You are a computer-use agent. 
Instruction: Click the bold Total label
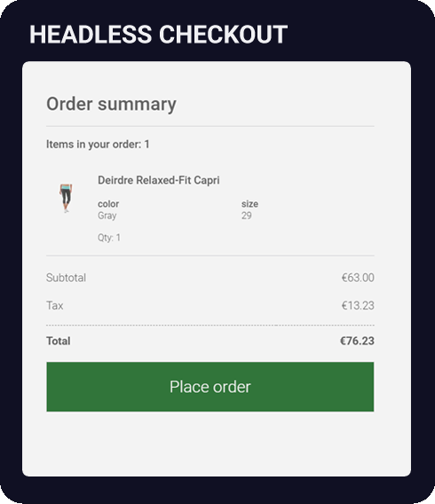tap(59, 341)
